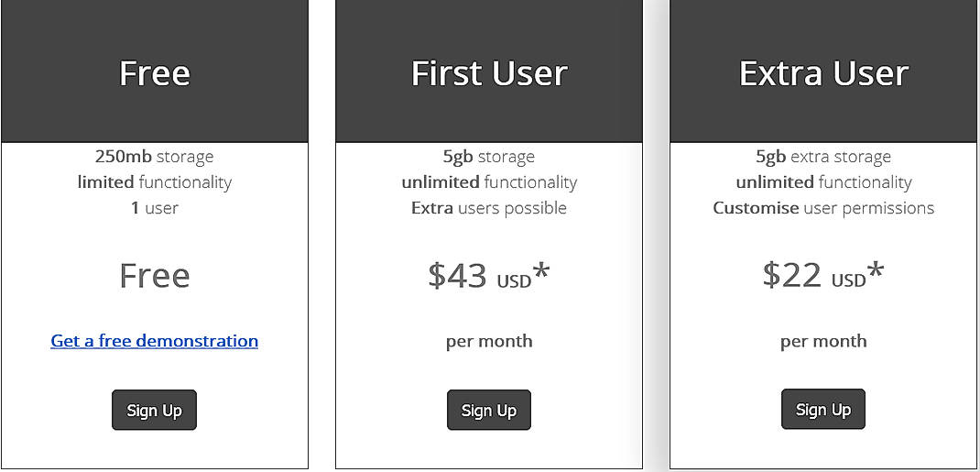The height and width of the screenshot is (472, 980).
Task: Click the Customise user permissions text
Action: coord(823,208)
